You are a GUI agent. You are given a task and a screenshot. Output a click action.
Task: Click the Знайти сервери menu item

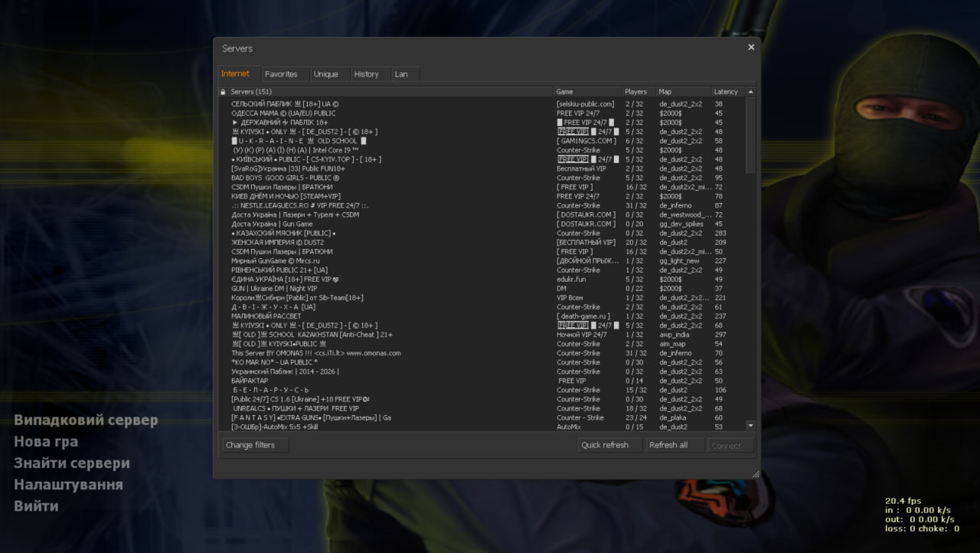pyautogui.click(x=72, y=463)
